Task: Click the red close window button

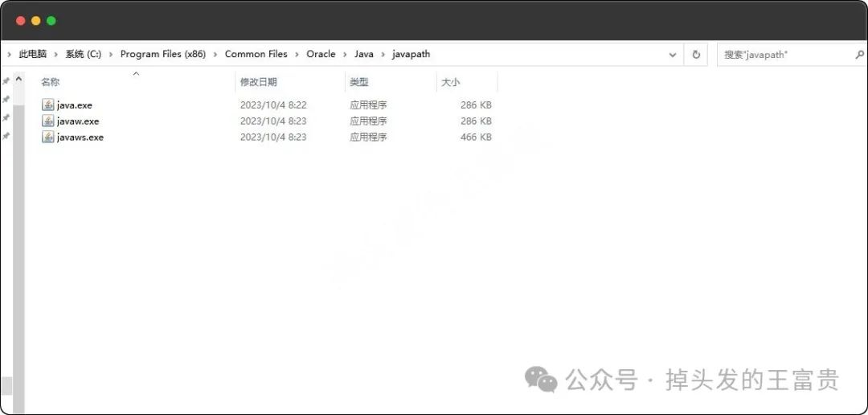Action: [20, 20]
